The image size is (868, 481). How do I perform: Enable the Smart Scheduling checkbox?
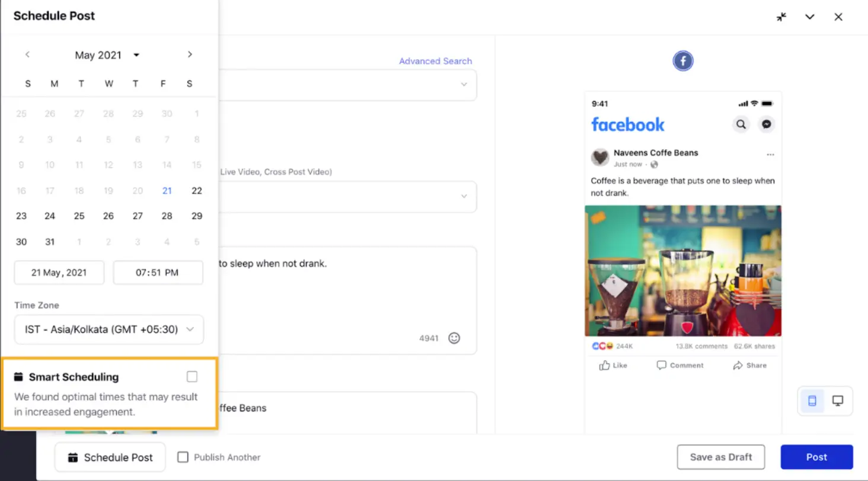pyautogui.click(x=192, y=377)
